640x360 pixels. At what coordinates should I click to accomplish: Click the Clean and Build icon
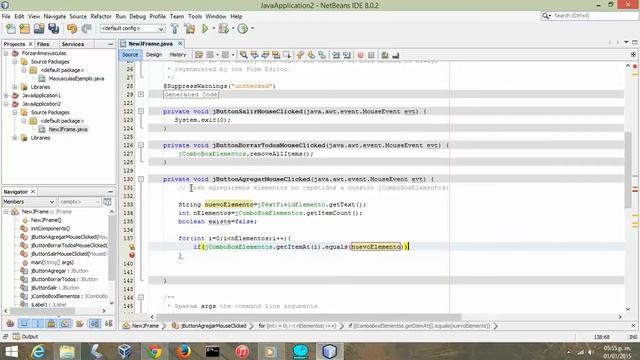tap(190, 29)
